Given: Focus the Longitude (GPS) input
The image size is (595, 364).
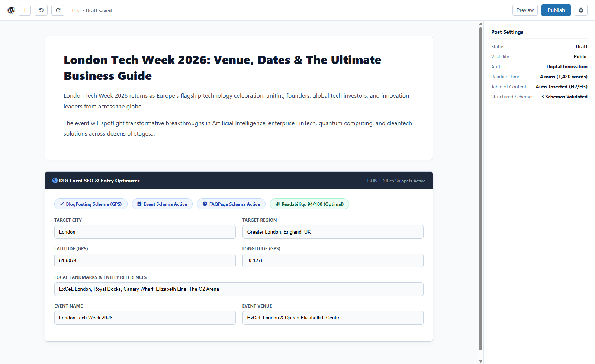Looking at the screenshot, I should click(x=333, y=260).
